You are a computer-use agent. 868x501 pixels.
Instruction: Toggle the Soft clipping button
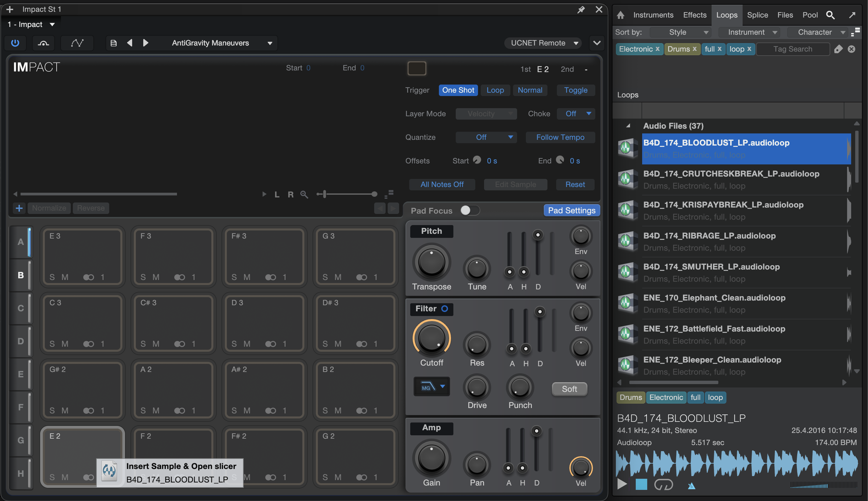[x=569, y=389]
